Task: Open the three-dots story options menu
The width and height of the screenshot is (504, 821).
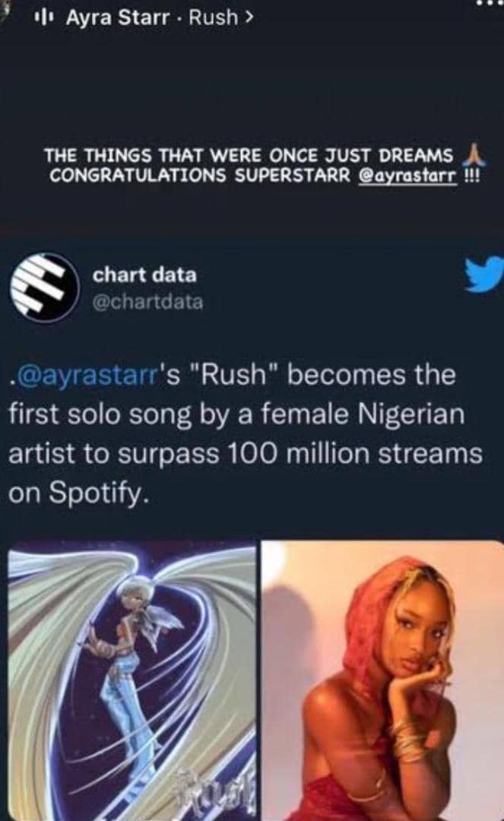Action: tap(491, 2)
